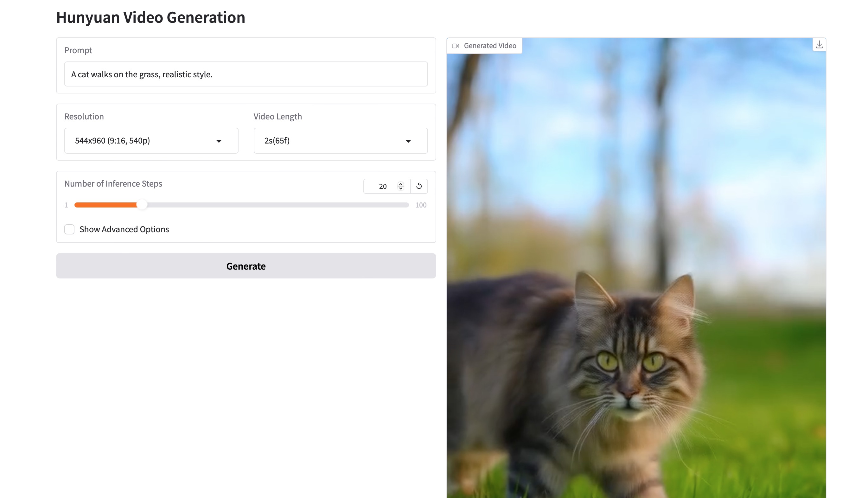Click the Show Advanced Options label text

(x=124, y=229)
